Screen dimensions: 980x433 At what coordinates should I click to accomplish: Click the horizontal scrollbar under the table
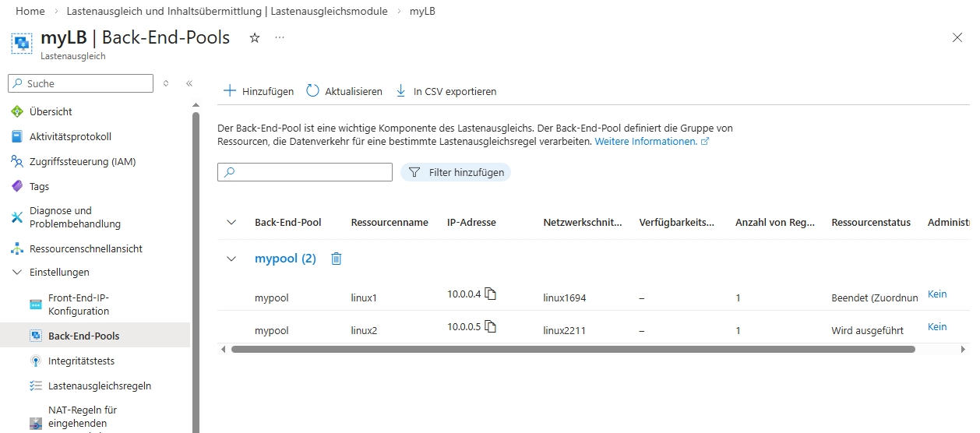click(x=573, y=350)
